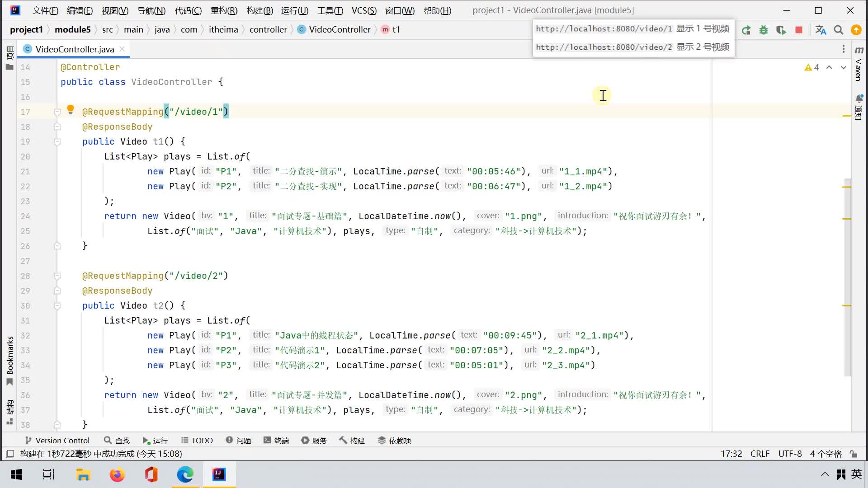Click fold end marker at line 38

(x=57, y=425)
